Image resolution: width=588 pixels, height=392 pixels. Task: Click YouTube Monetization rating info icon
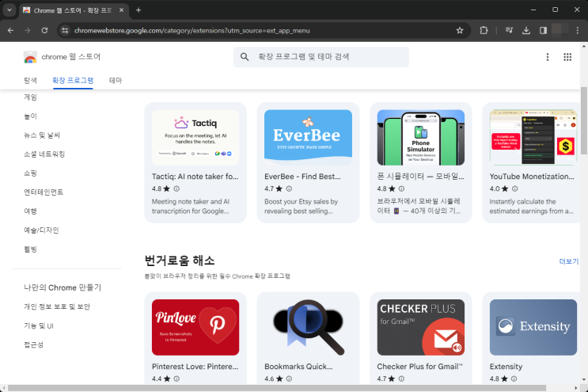[x=515, y=188]
